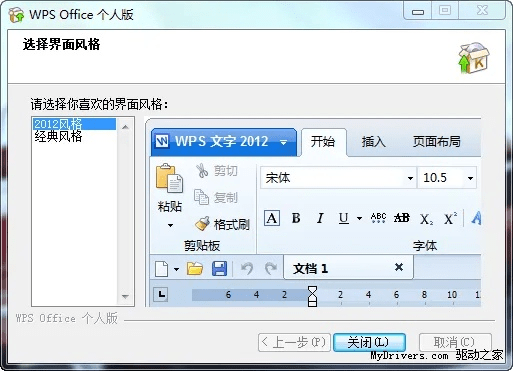
Task: Switch to the 页面布局 tab
Action: pyautogui.click(x=437, y=141)
